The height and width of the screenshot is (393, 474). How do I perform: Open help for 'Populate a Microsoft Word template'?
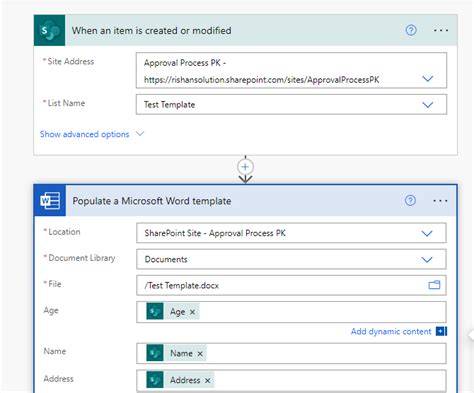[410, 201]
